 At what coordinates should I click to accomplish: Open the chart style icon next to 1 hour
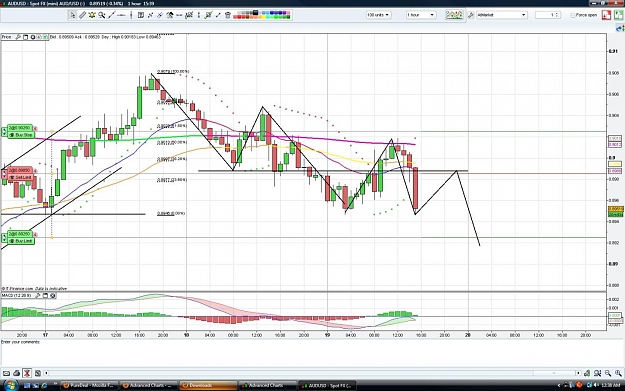point(454,15)
